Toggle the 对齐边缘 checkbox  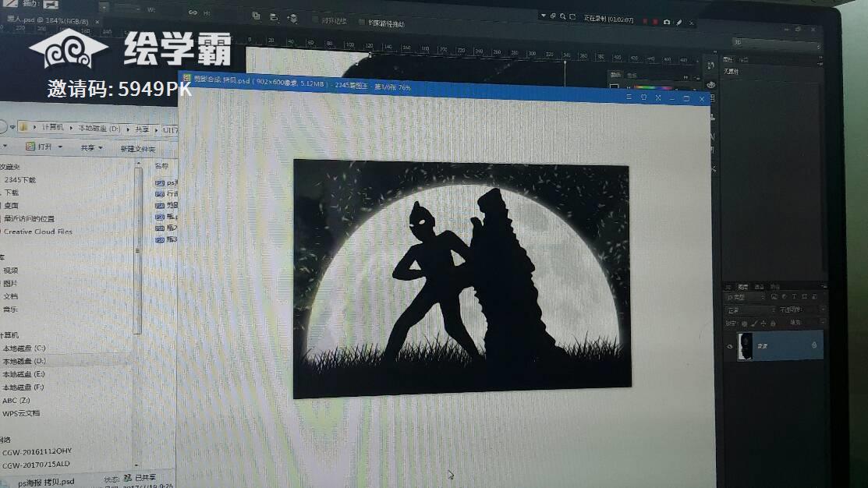[314, 19]
